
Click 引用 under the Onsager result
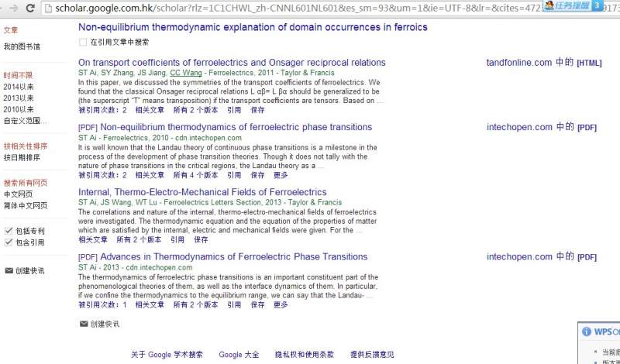click(234, 110)
